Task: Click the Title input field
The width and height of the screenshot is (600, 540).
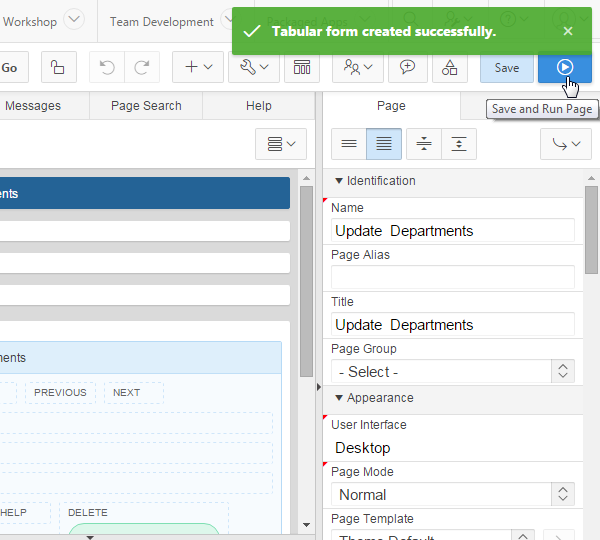Action: pos(453,325)
